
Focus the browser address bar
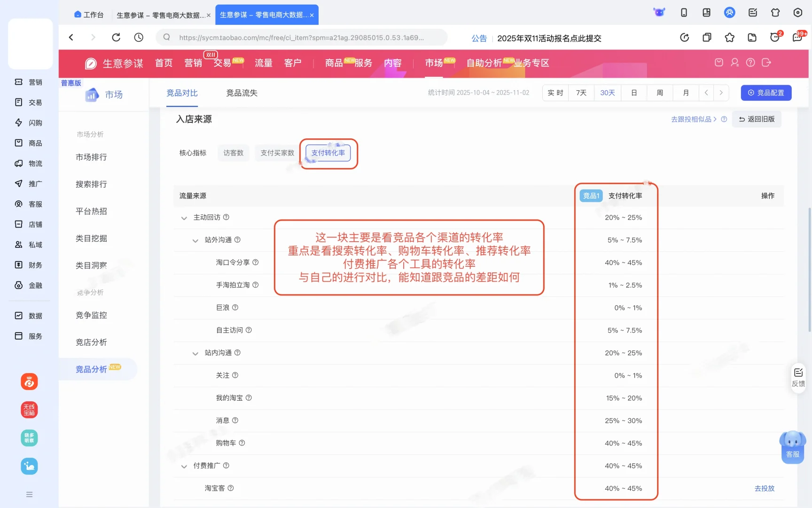(301, 38)
